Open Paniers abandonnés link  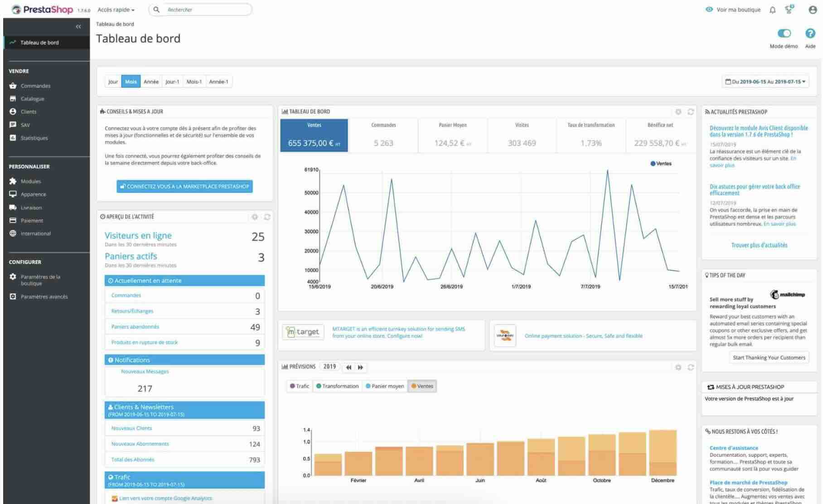[x=135, y=327]
